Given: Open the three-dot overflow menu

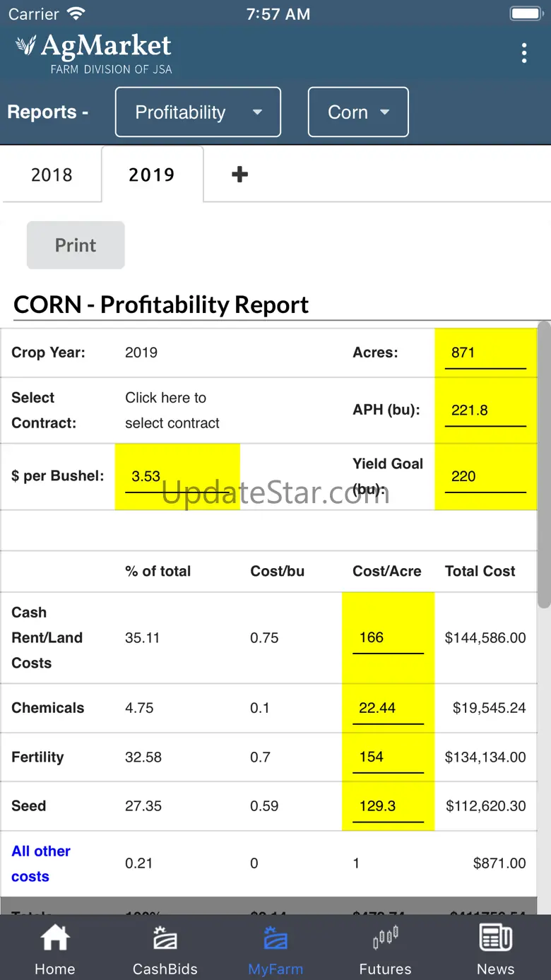Looking at the screenshot, I should tap(523, 53).
